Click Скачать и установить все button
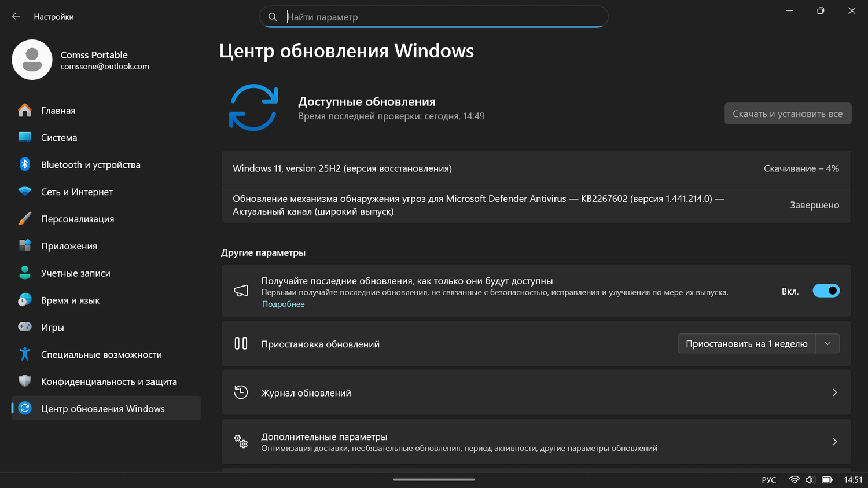This screenshot has width=868, height=488. pos(788,113)
